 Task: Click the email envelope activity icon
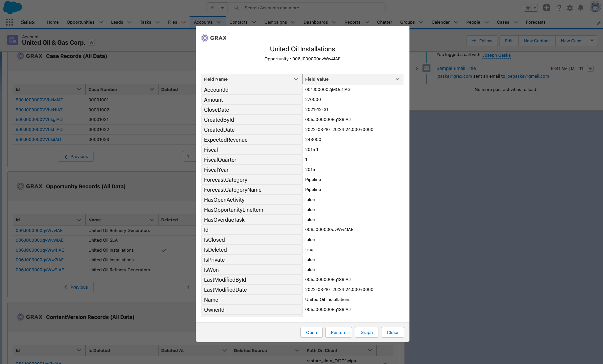[426, 68]
